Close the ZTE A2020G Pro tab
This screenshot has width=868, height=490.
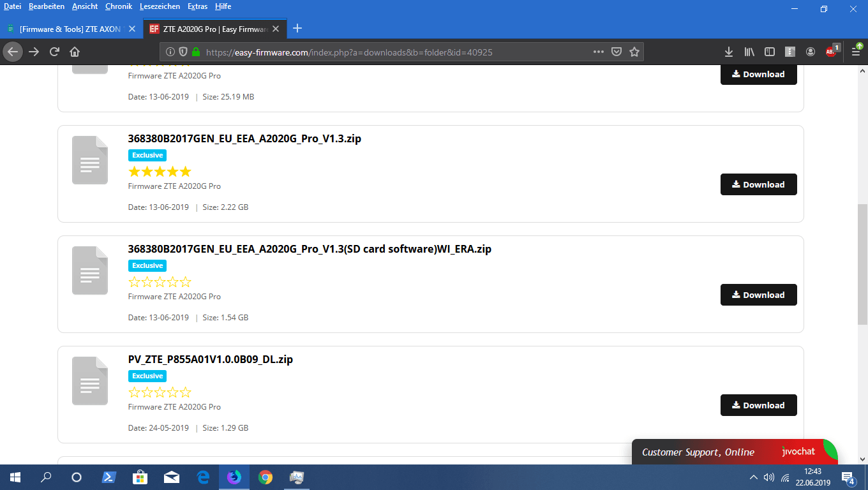(276, 29)
